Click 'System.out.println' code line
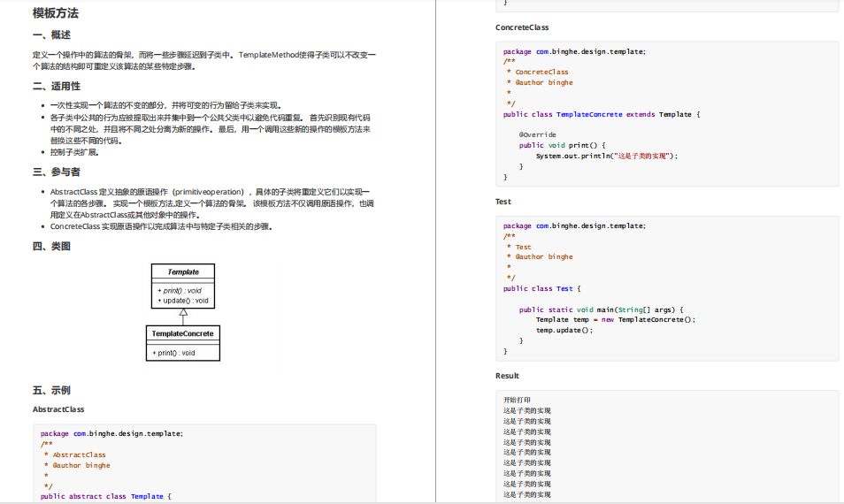844x504 pixels. [607, 156]
